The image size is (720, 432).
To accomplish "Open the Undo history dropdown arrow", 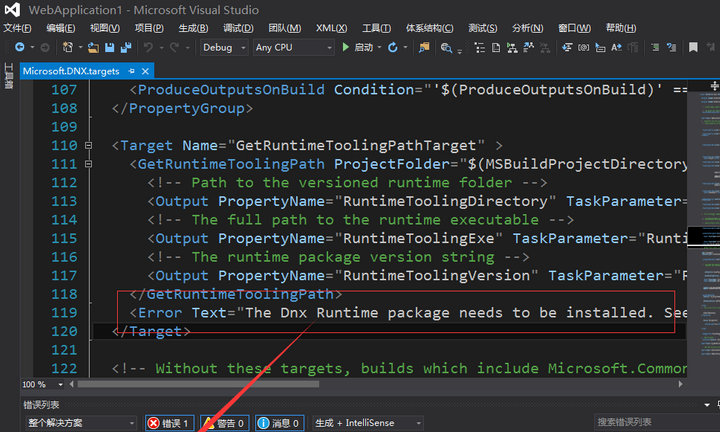I will click(161, 47).
